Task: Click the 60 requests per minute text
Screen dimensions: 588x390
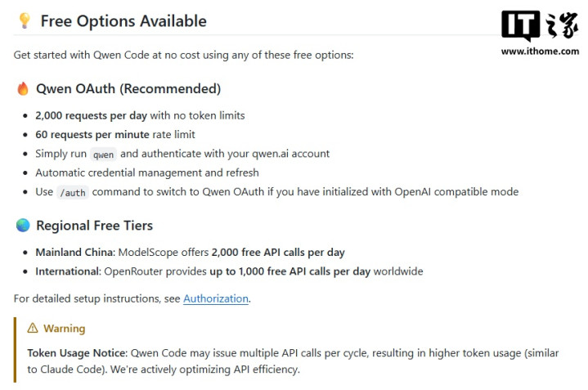Action: [92, 134]
